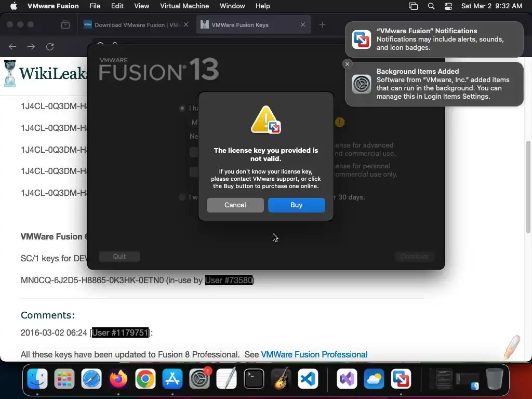Open the VMware Fusion app menu
The height and width of the screenshot is (399, 532).
(x=53, y=6)
